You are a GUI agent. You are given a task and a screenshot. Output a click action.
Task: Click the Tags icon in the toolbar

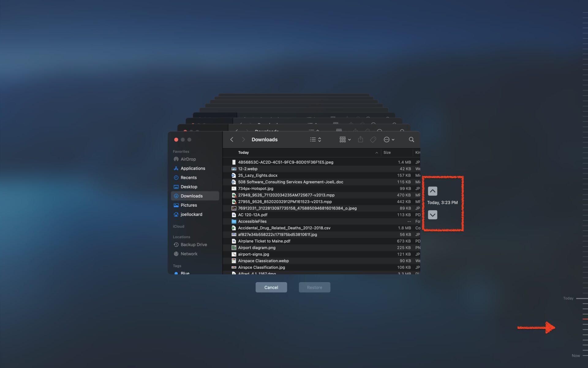pos(373,139)
